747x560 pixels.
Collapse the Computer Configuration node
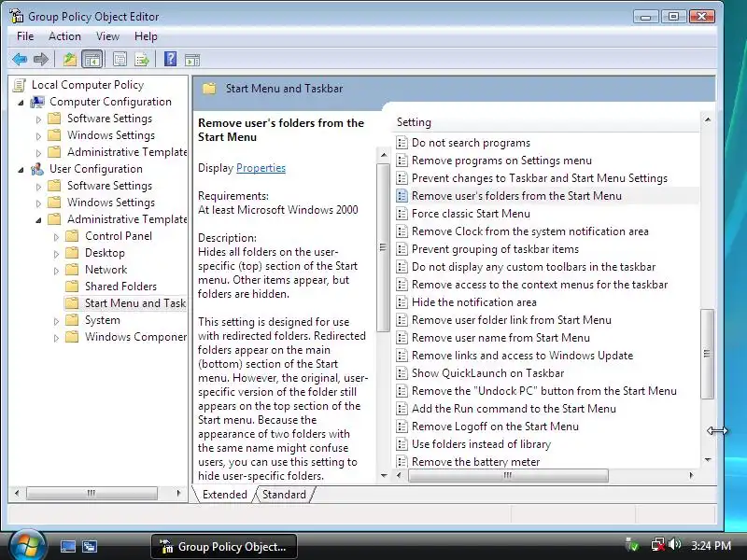click(x=21, y=103)
